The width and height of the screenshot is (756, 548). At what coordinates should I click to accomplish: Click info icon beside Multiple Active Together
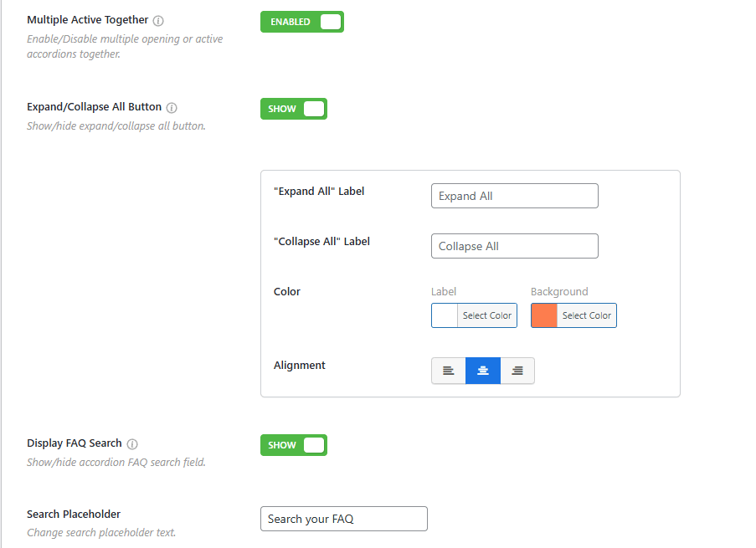click(158, 20)
